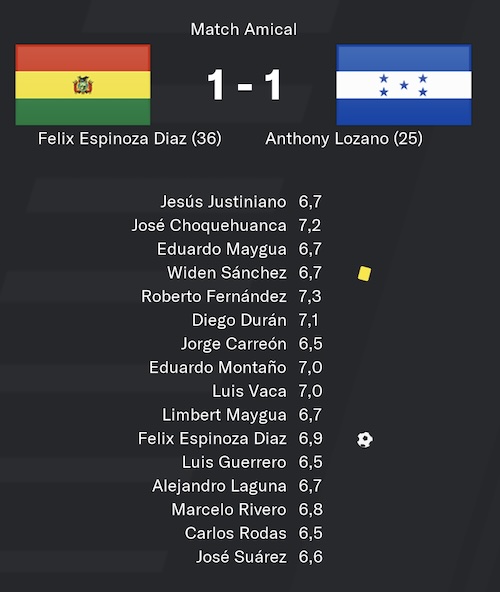The width and height of the screenshot is (500, 592).
Task: Click the Bolivia flag icon
Action: click(83, 85)
